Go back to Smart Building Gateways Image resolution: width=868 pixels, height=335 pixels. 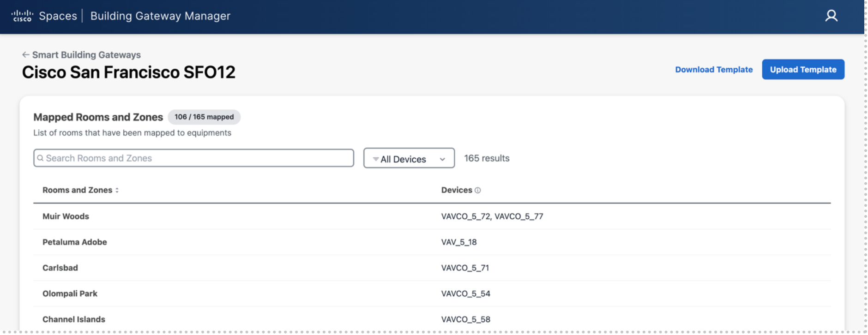tap(86, 55)
